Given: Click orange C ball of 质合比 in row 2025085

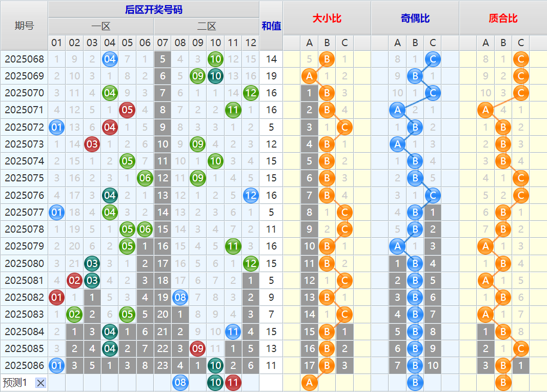Looking at the screenshot, I should (521, 348).
